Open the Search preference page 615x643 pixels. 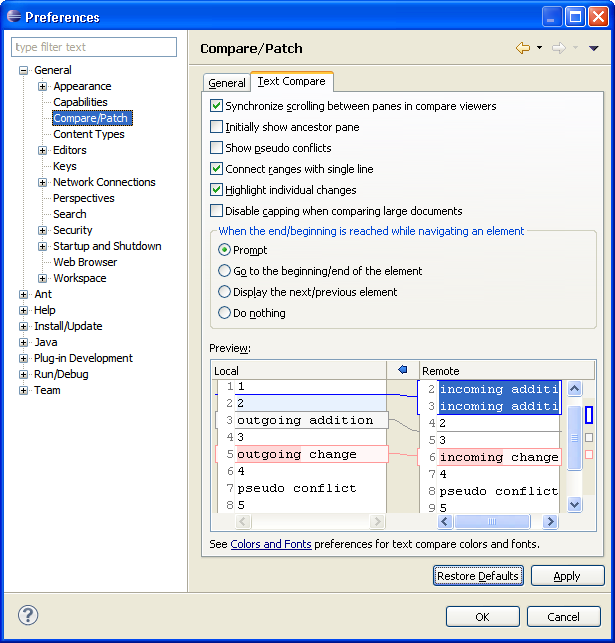[x=70, y=214]
